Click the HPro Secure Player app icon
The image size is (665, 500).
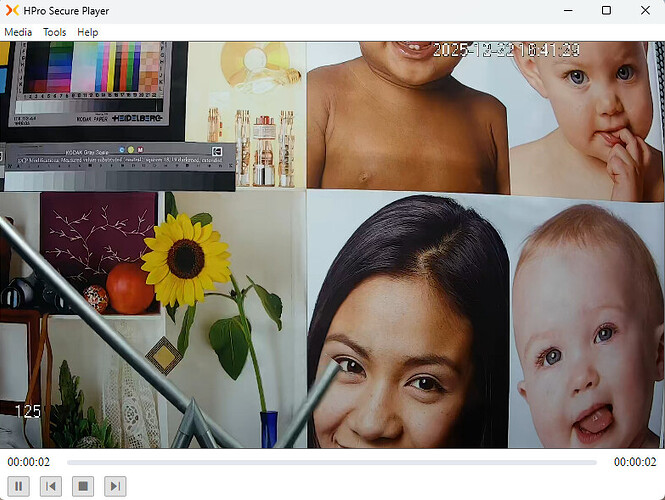point(12,11)
